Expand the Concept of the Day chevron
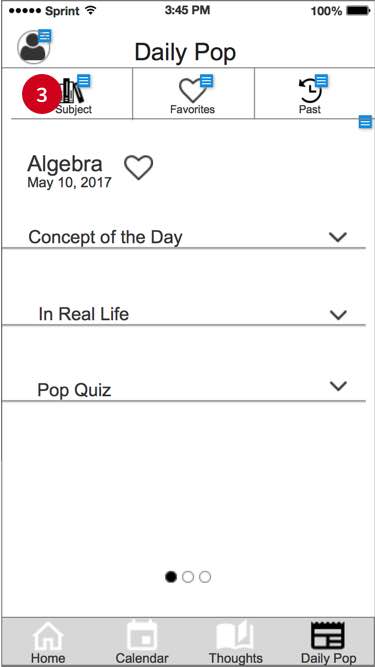375x667 pixels. tap(338, 237)
